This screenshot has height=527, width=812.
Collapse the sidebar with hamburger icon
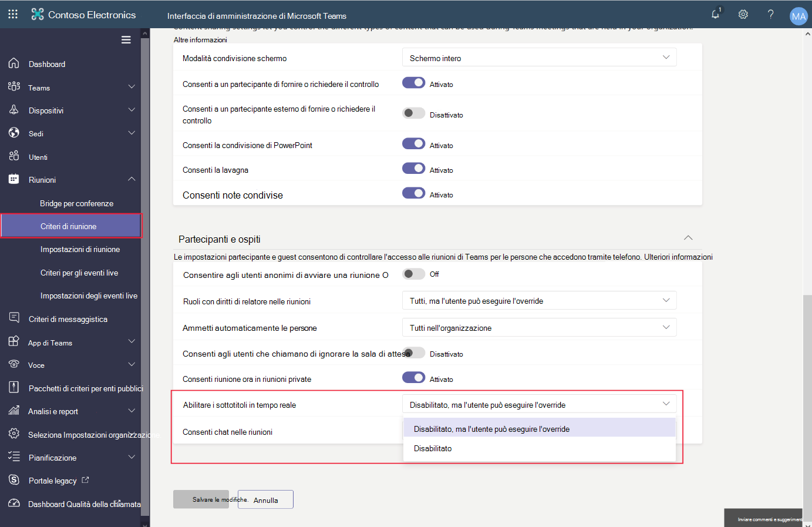click(126, 40)
